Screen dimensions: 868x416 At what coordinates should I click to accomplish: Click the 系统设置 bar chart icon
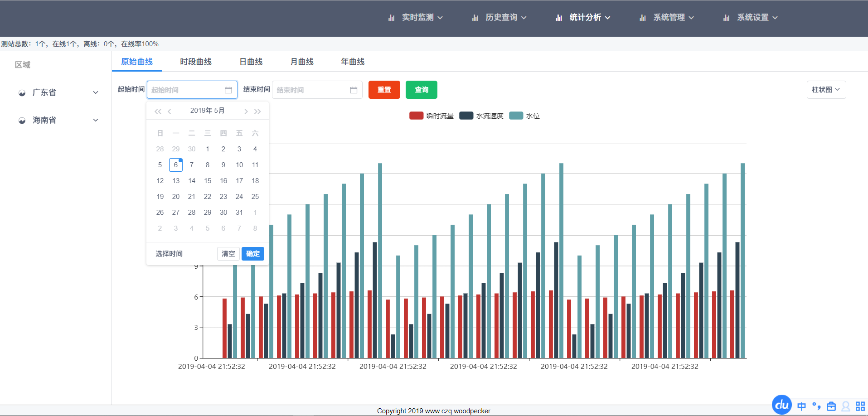(726, 18)
